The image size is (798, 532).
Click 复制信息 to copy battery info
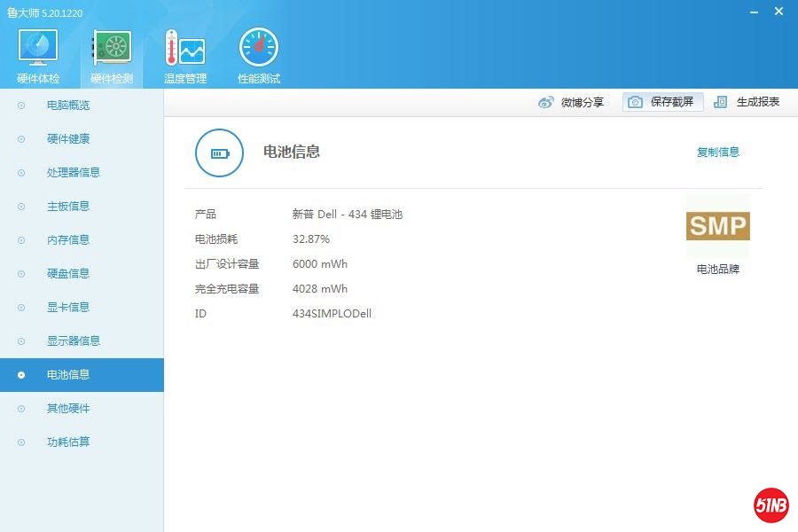(x=717, y=152)
